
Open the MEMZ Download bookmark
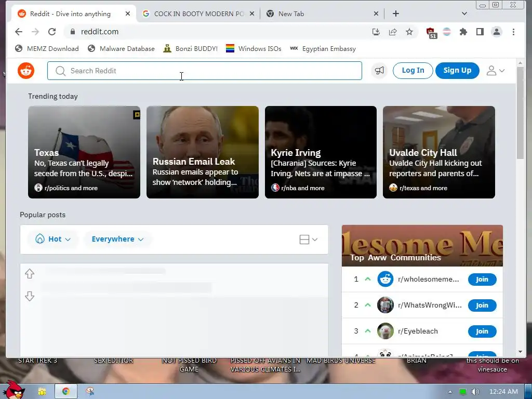47,48
